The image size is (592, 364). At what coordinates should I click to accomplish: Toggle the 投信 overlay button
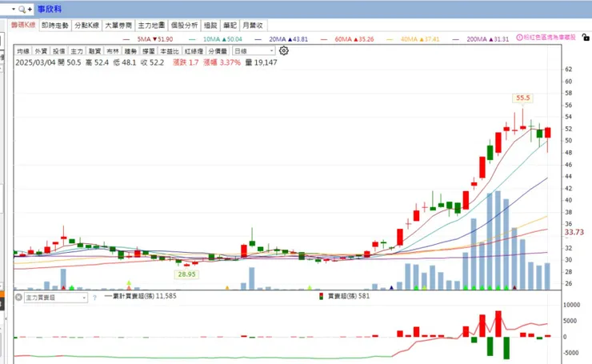[x=59, y=51]
